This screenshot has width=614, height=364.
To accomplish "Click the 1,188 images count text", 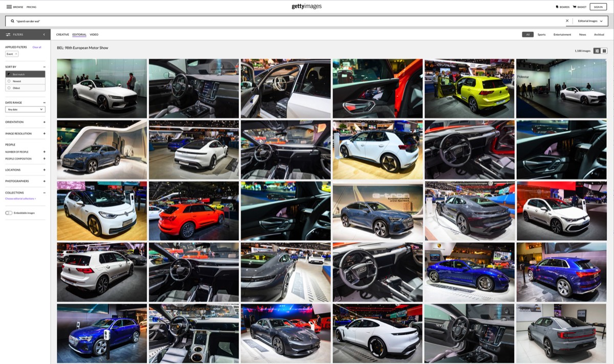I will tap(583, 51).
